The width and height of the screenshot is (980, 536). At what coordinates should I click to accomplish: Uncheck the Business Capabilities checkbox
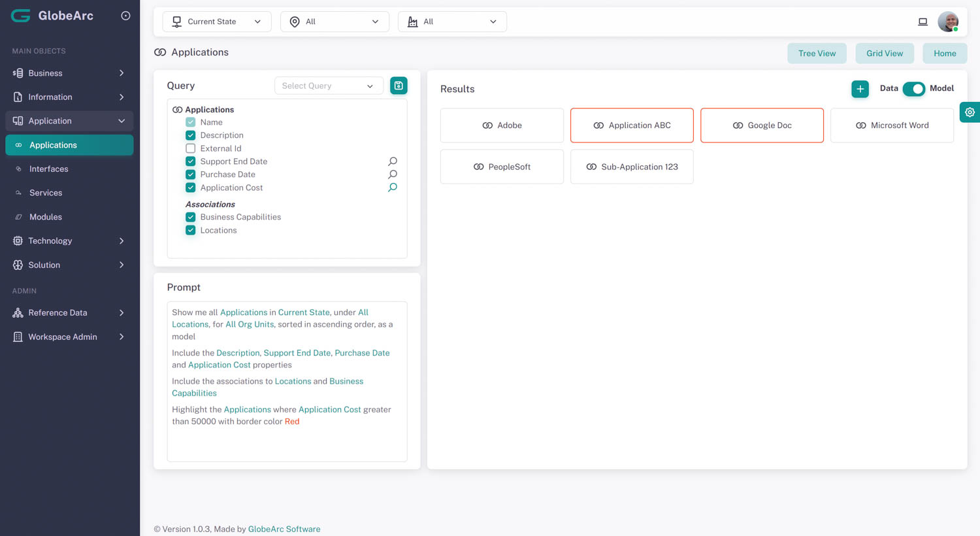click(191, 217)
